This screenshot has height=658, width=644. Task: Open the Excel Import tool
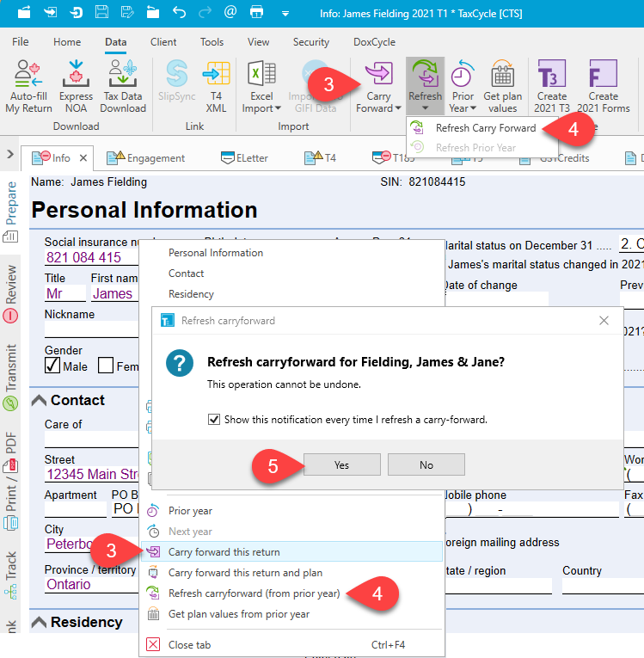(261, 86)
